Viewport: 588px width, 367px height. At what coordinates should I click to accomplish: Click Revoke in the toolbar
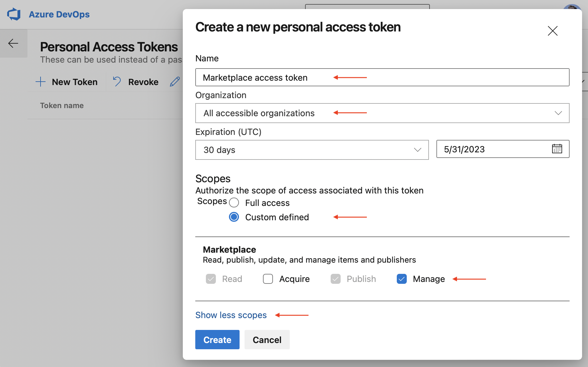tap(143, 82)
